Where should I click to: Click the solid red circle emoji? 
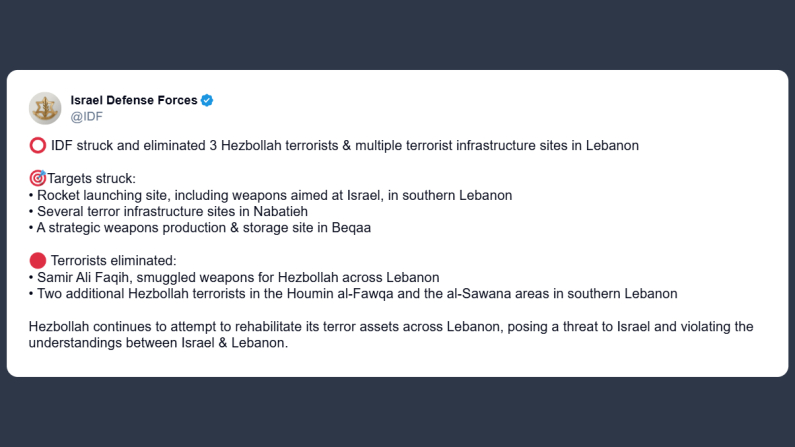click(38, 260)
